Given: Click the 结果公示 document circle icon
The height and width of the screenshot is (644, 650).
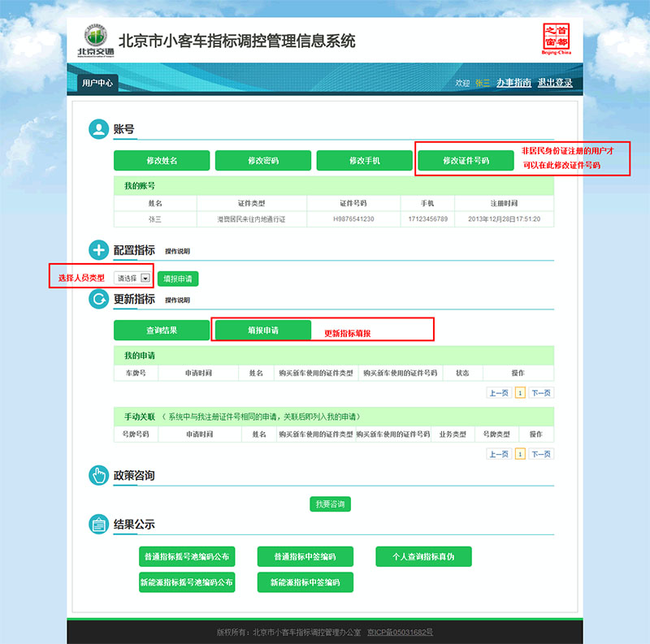Looking at the screenshot, I should 98,524.
